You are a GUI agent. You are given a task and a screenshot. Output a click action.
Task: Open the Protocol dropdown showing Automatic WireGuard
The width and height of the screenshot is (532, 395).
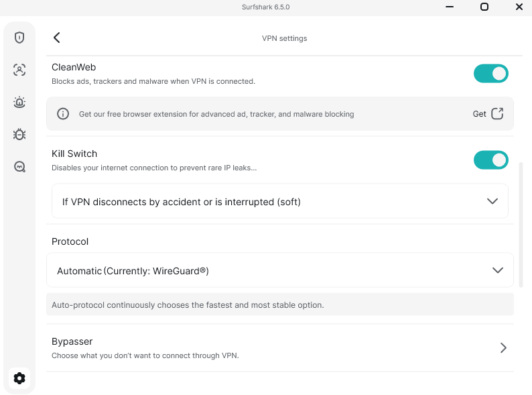[280, 270]
